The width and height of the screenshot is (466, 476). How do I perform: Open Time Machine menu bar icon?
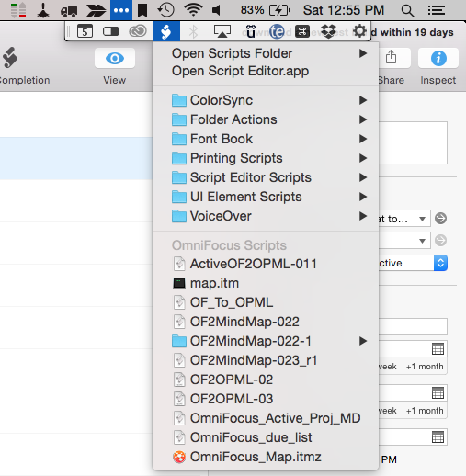pyautogui.click(x=165, y=10)
